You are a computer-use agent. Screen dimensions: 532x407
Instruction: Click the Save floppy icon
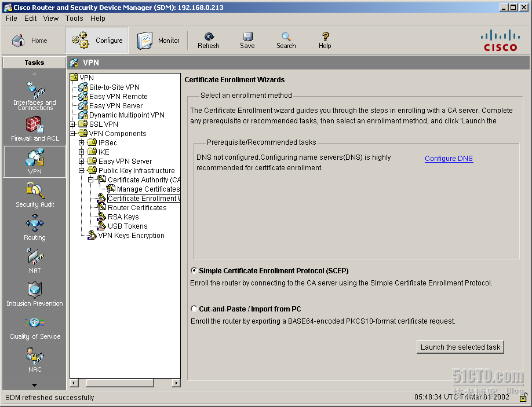pyautogui.click(x=247, y=36)
